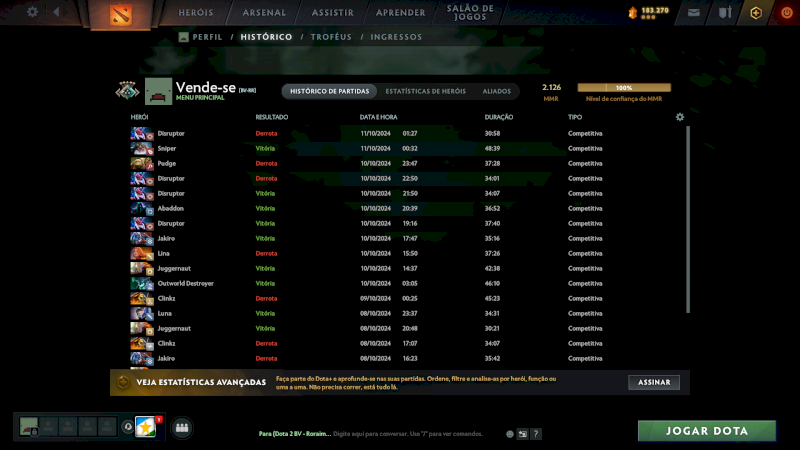Click the rank medal beside the avatar
Image resolution: width=800 pixels, height=450 pixels.
pyautogui.click(x=127, y=91)
